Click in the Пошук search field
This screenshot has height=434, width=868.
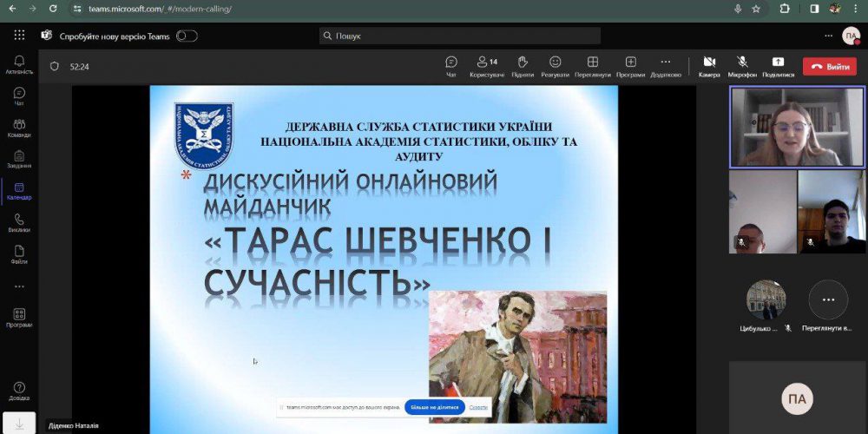(460, 36)
